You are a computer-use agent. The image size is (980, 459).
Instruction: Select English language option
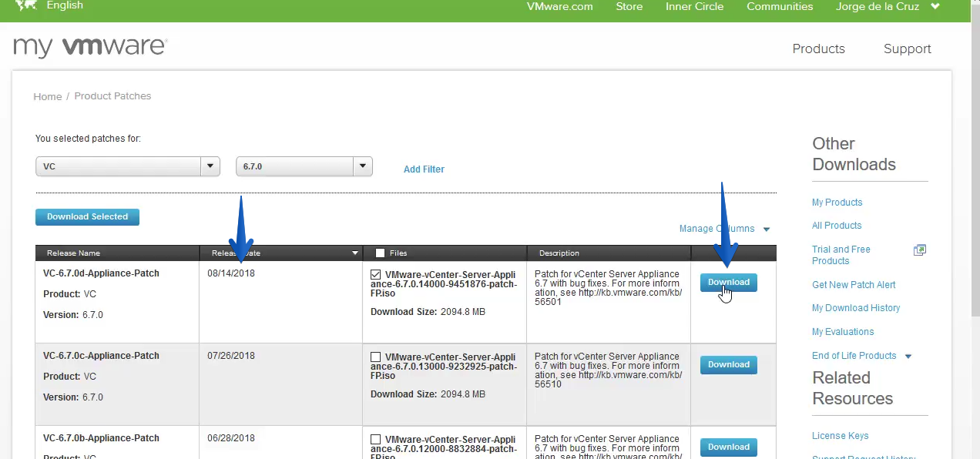click(x=65, y=5)
